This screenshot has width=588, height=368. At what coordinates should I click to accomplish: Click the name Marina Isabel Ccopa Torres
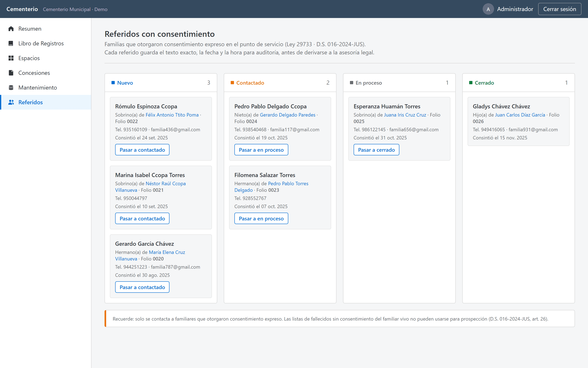150,175
